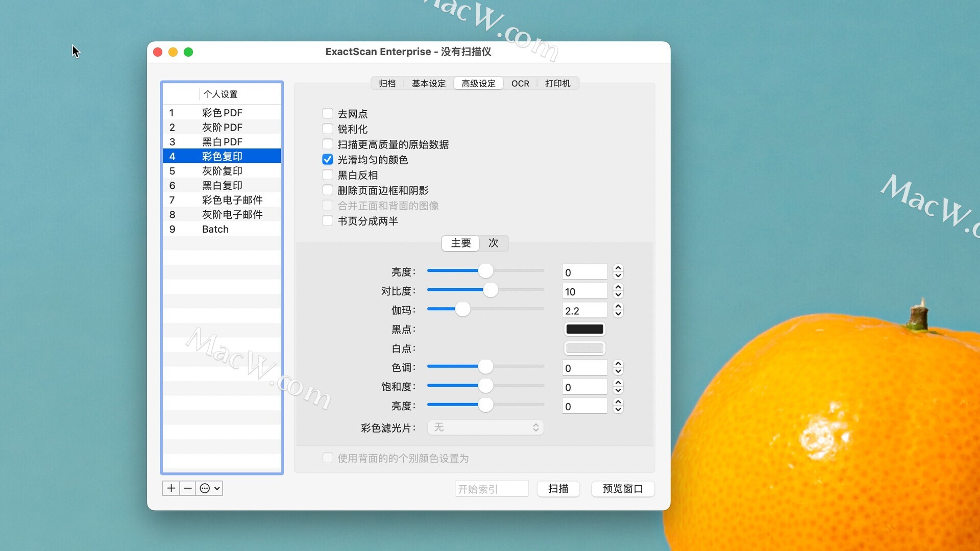Check 扫描更高质量的原始数据 option
Viewport: 980px width, 551px height.
click(328, 144)
